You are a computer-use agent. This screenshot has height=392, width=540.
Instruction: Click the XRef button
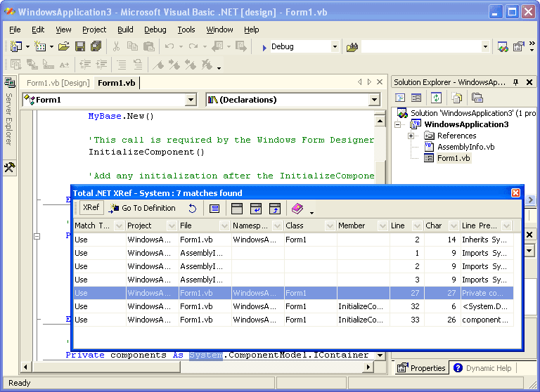(x=91, y=207)
